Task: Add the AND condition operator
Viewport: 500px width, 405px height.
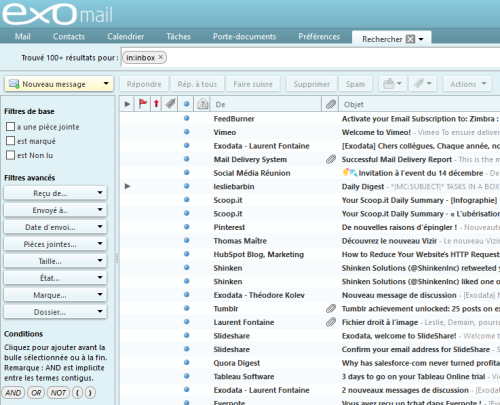Action: pos(13,393)
